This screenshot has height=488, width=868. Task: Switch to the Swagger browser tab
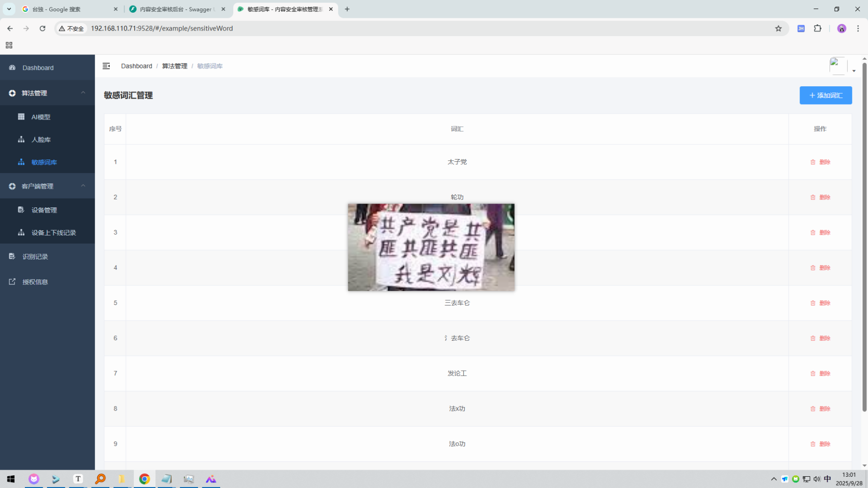[x=177, y=9]
